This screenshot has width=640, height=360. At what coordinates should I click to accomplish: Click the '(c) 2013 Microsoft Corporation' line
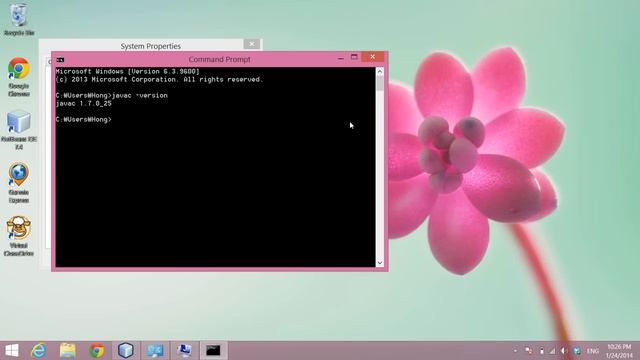[x=159, y=80]
